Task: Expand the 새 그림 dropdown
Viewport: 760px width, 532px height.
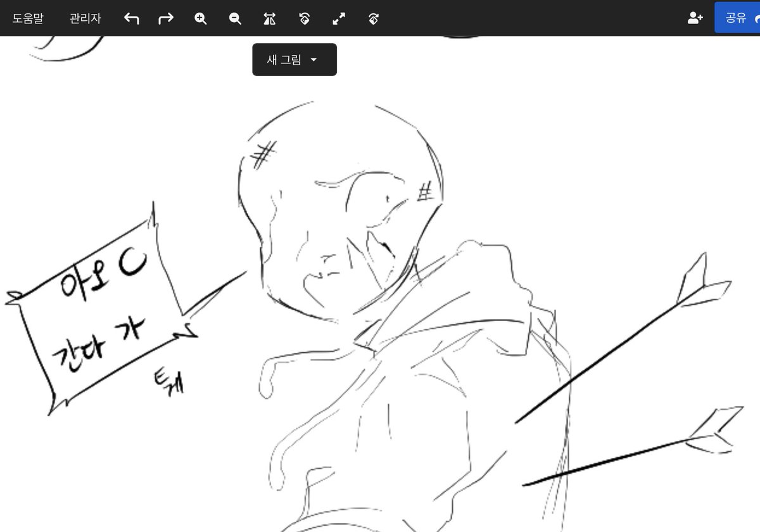Action: point(294,60)
